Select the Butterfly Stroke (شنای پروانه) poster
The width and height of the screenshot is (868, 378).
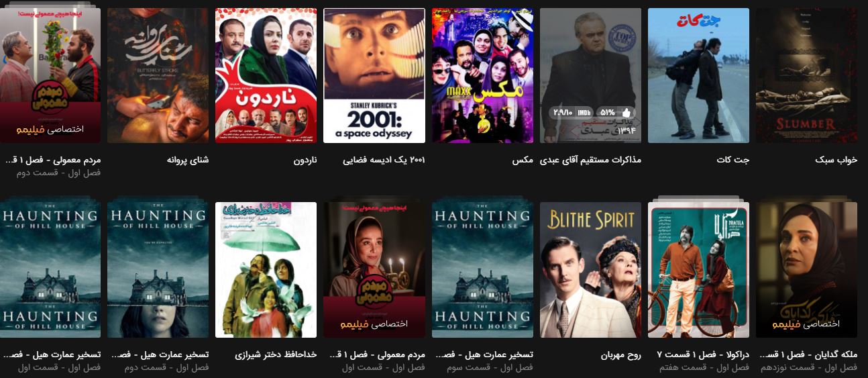[158, 75]
